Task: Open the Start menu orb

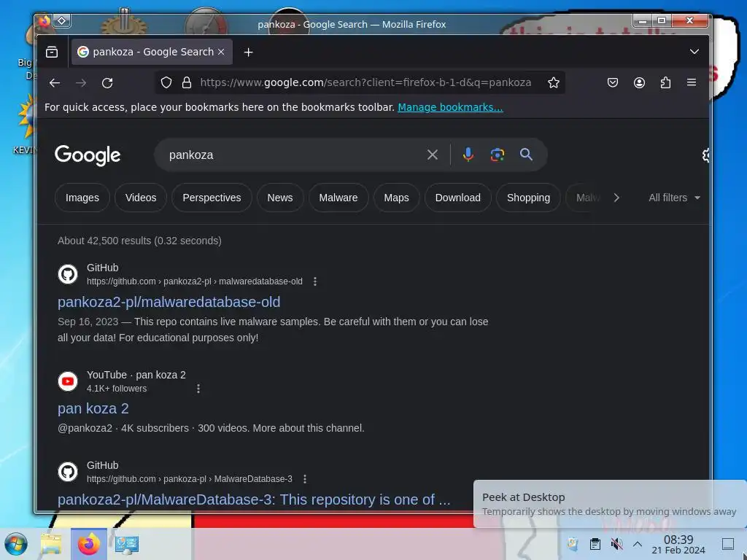Action: pos(16,544)
